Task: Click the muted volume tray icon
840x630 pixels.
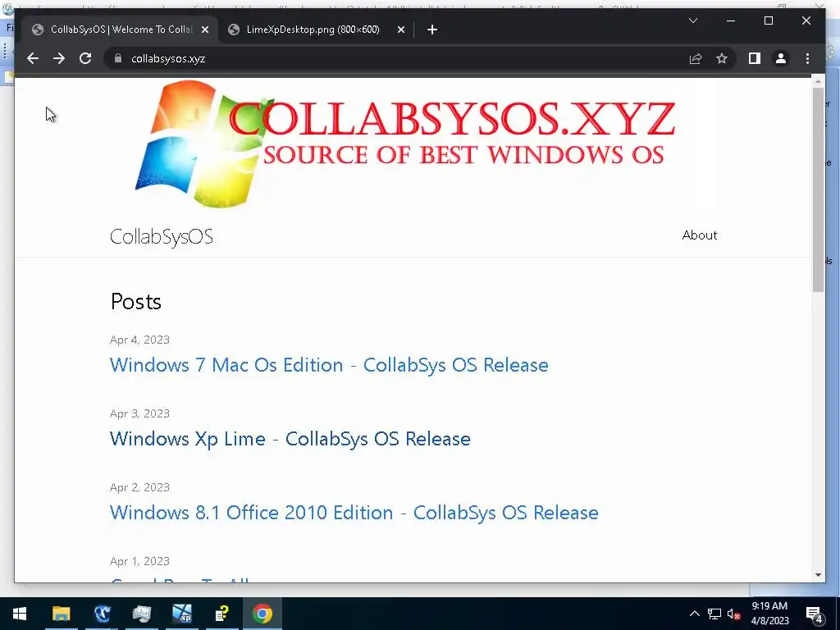Action: pyautogui.click(x=733, y=614)
